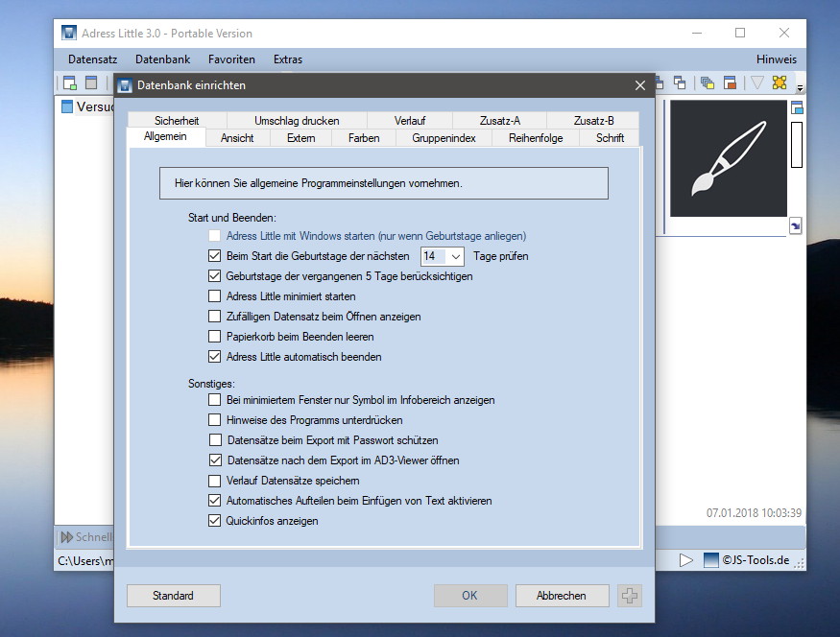
Task: Open the Extern tab
Action: (301, 138)
